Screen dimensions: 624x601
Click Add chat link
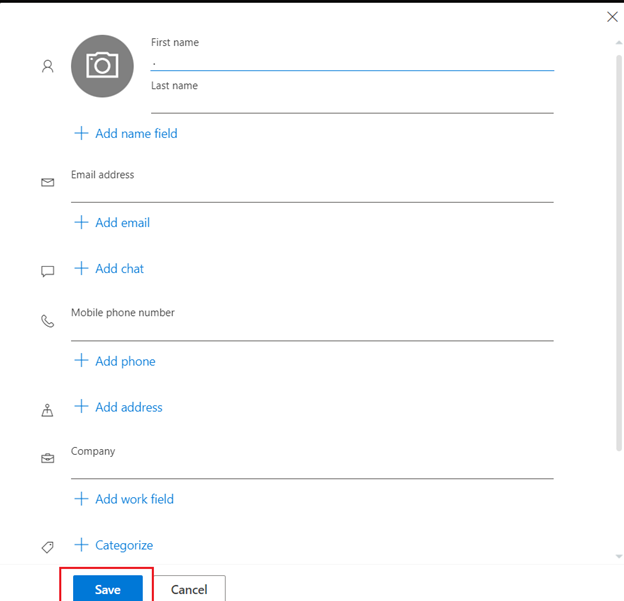[109, 269]
